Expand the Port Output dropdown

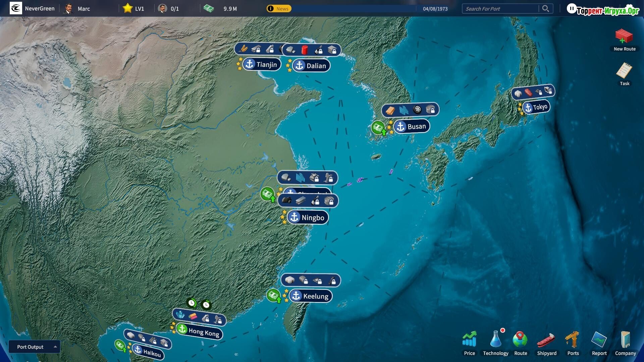click(x=34, y=347)
